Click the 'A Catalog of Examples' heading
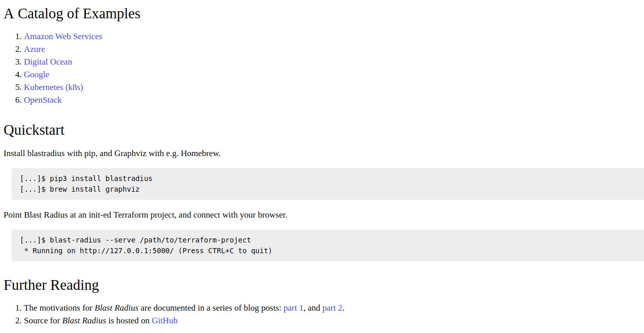The height and width of the screenshot is (333, 644). click(72, 14)
